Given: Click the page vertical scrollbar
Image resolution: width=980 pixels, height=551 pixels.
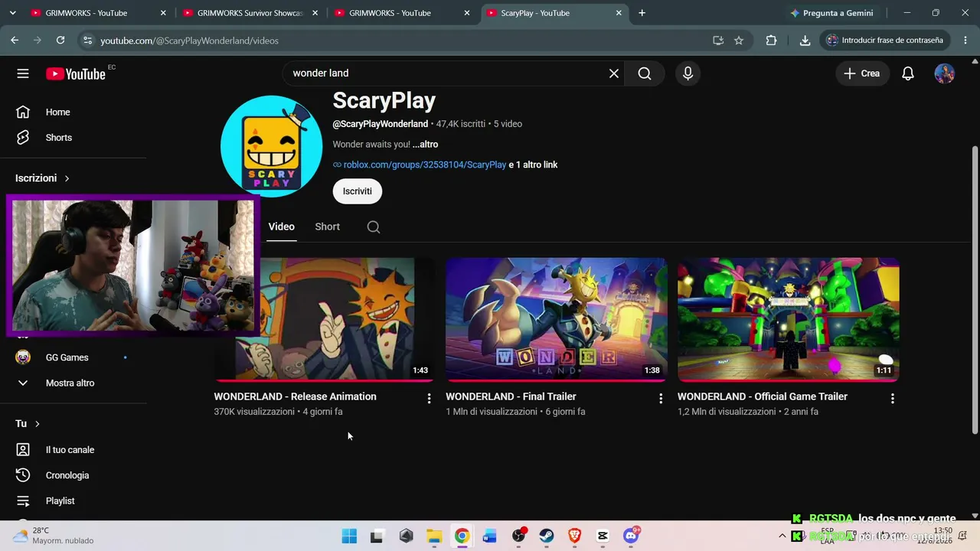Looking at the screenshot, I should point(975,291).
